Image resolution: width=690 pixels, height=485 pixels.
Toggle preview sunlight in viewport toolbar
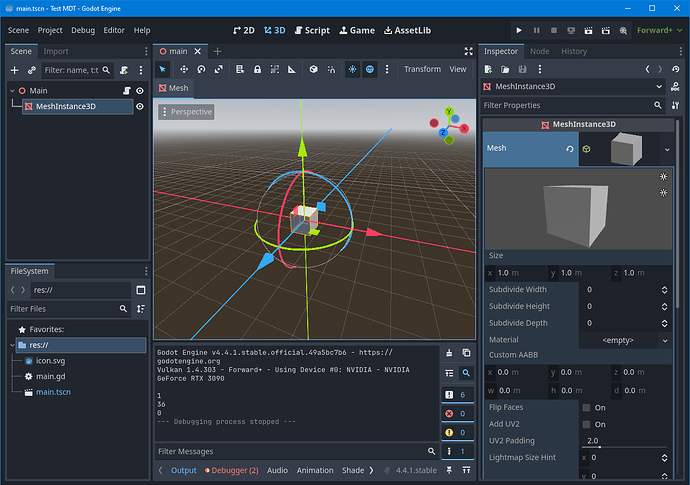[x=352, y=69]
